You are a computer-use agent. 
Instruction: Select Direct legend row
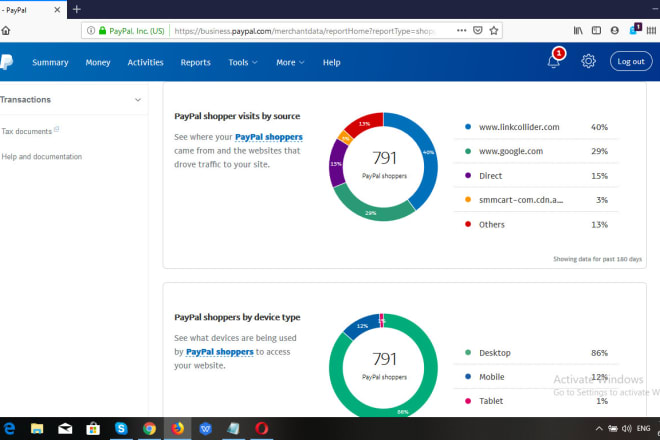click(x=536, y=176)
